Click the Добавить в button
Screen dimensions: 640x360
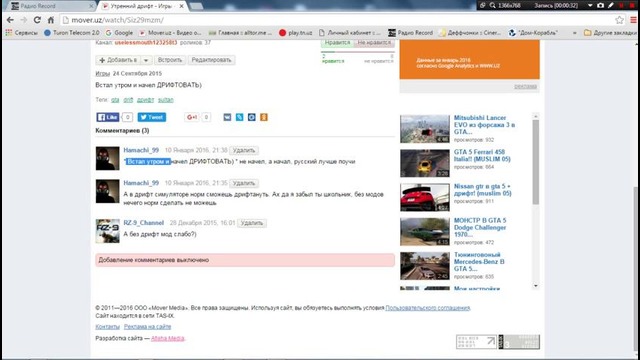pyautogui.click(x=118, y=60)
